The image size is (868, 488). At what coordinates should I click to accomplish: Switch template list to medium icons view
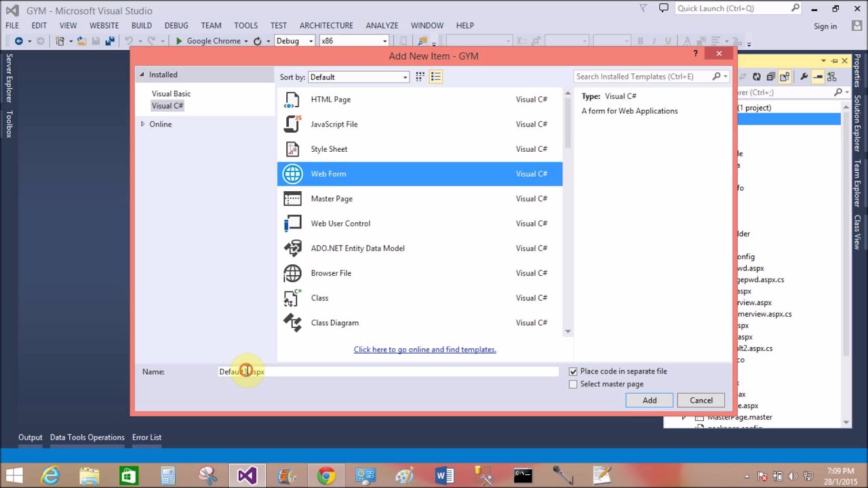436,77
